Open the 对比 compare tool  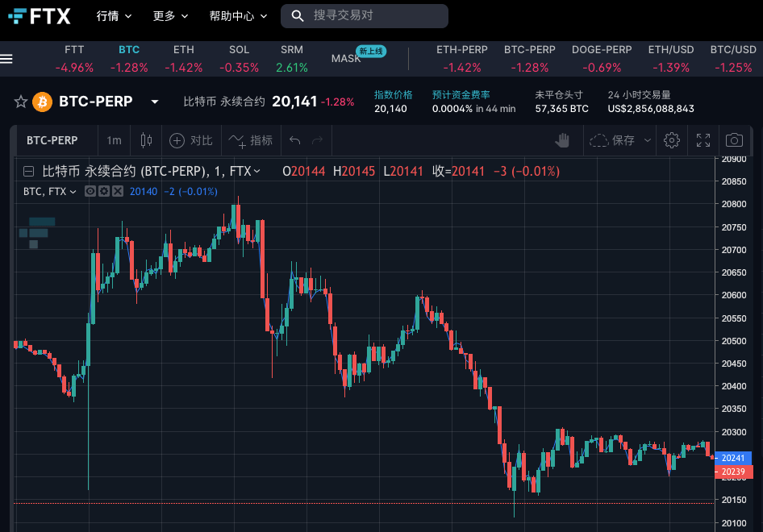[190, 140]
